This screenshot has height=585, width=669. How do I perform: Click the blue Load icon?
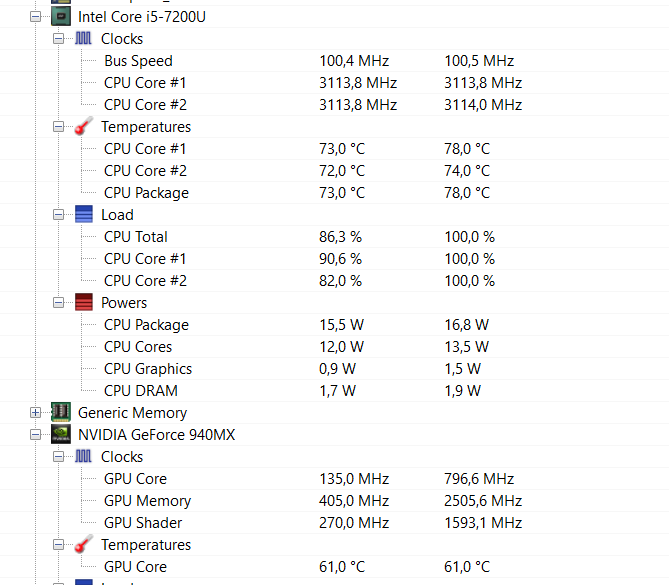[84, 215]
